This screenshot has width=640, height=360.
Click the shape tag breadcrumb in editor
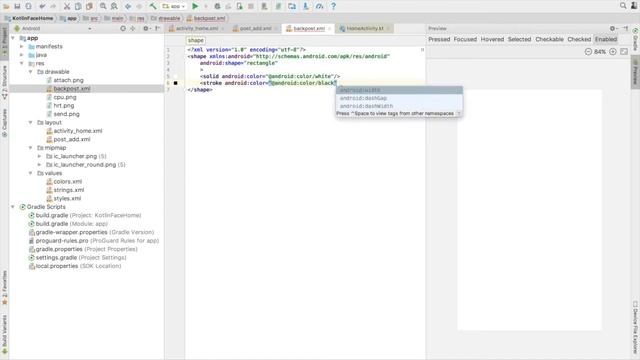(196, 40)
